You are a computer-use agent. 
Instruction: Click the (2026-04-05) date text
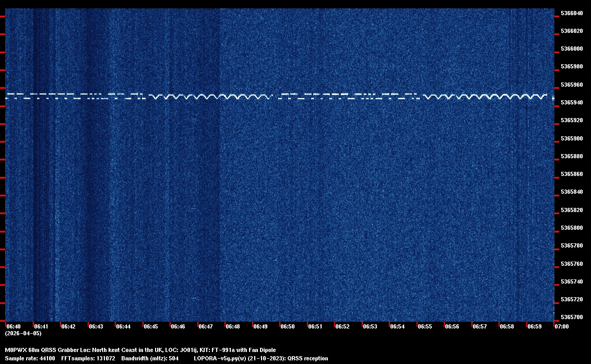tap(23, 333)
